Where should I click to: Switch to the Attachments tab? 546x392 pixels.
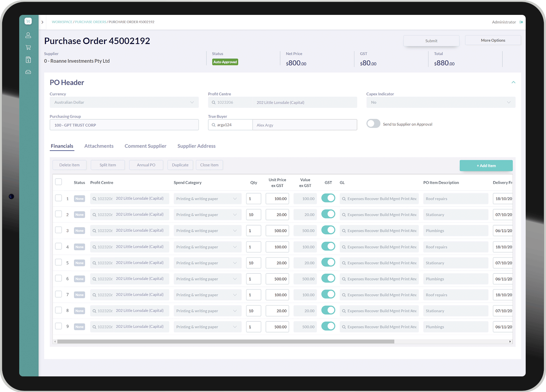[99, 146]
